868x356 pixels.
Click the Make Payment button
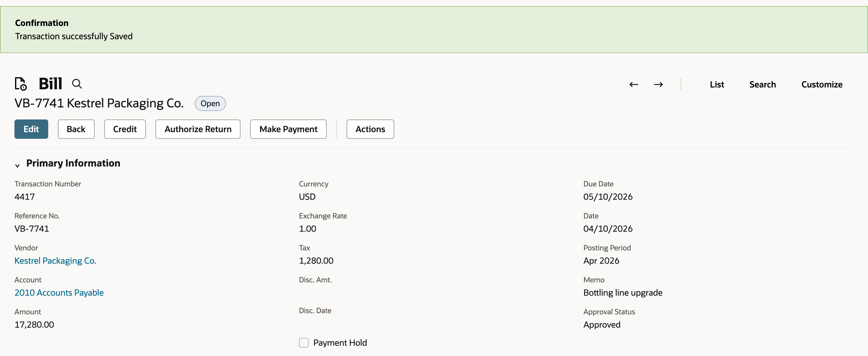point(288,129)
